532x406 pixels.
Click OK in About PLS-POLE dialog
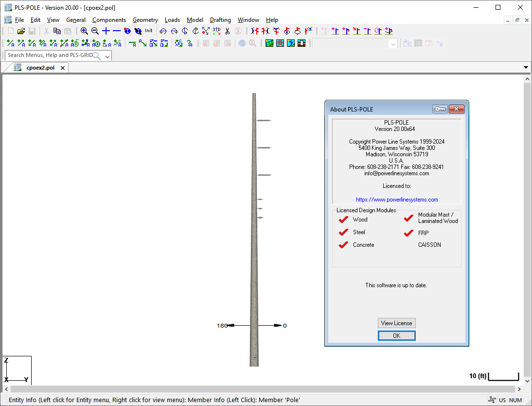coord(396,336)
